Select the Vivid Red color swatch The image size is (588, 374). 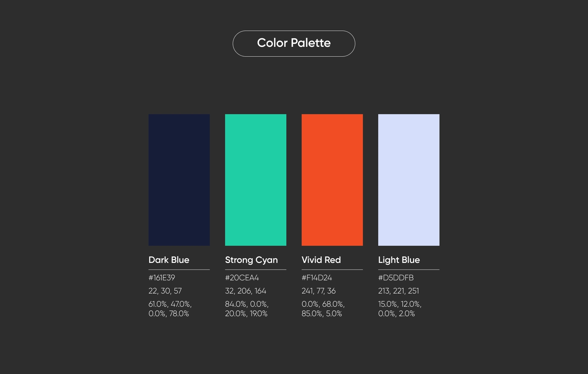332,180
